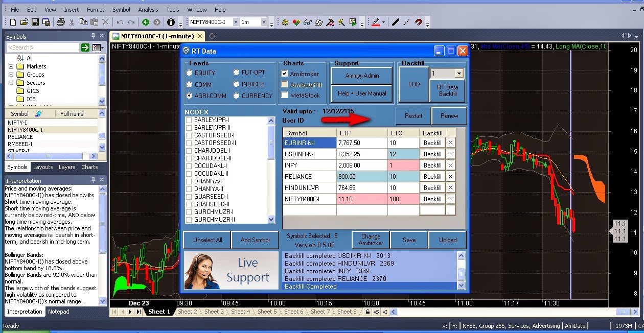Select the EQUITY feed radio button
Screen dimensions: 644x333
coord(190,73)
